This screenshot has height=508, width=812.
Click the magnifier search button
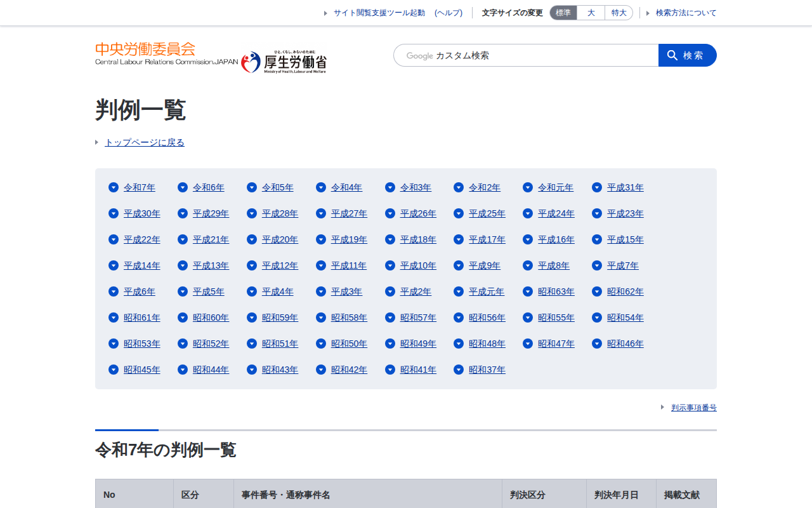click(x=687, y=55)
